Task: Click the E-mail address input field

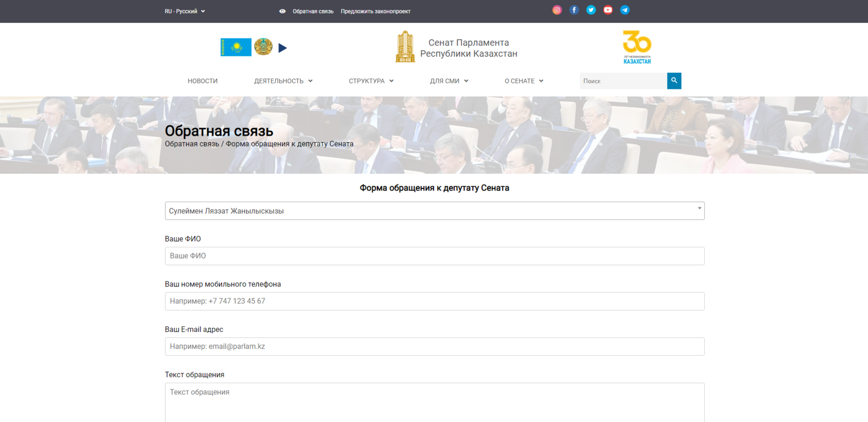Action: pyautogui.click(x=434, y=346)
